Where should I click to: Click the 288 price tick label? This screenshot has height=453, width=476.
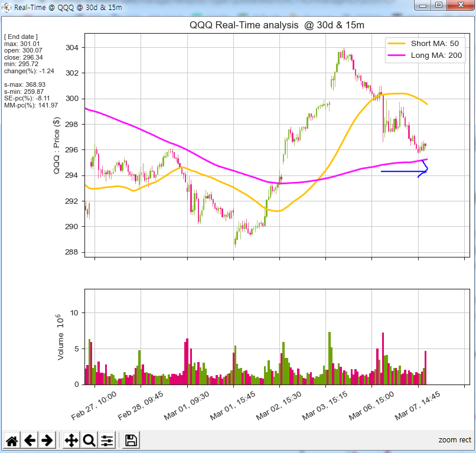[x=72, y=252]
